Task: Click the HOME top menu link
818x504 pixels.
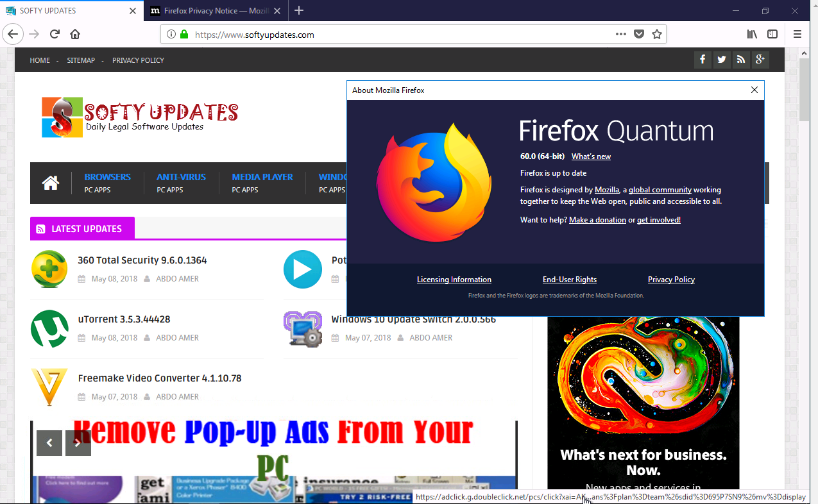Action: point(40,60)
